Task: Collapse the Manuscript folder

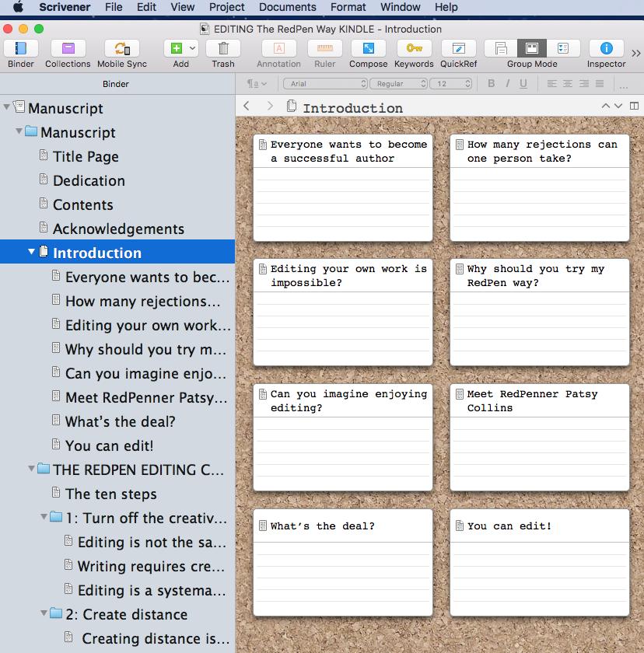Action: (19, 131)
